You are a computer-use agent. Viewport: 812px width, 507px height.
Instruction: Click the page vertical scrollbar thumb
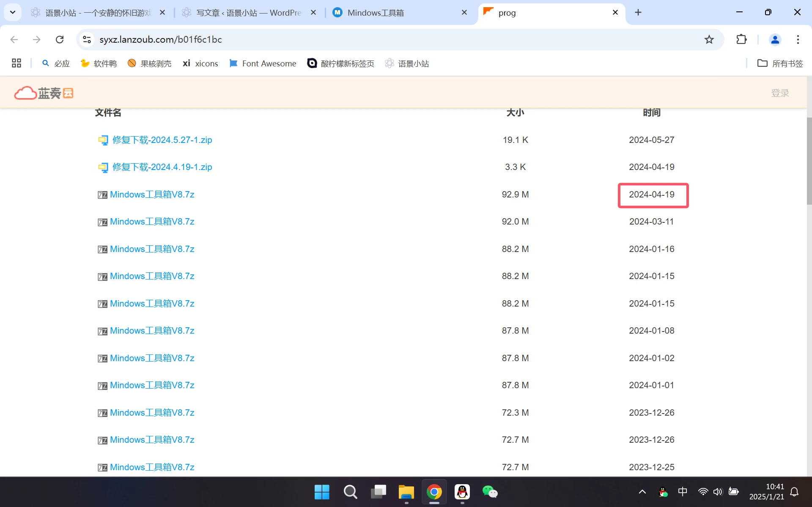[x=809, y=161]
